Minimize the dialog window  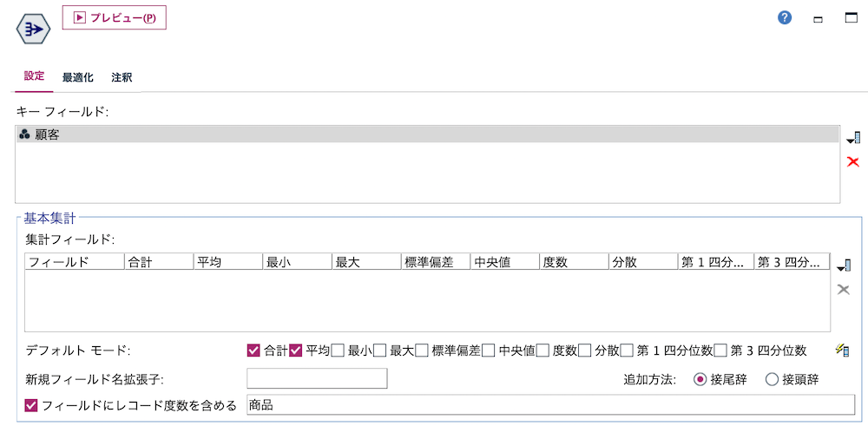(818, 19)
